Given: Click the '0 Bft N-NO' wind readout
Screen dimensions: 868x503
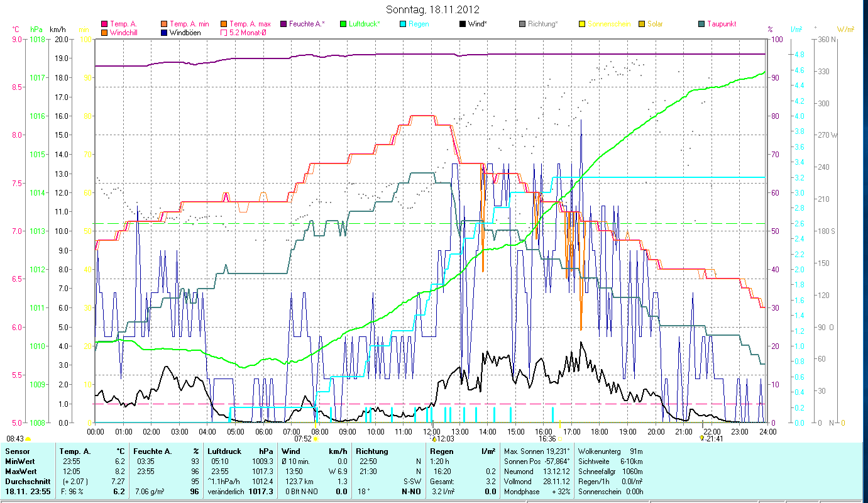Looking at the screenshot, I should [301, 492].
